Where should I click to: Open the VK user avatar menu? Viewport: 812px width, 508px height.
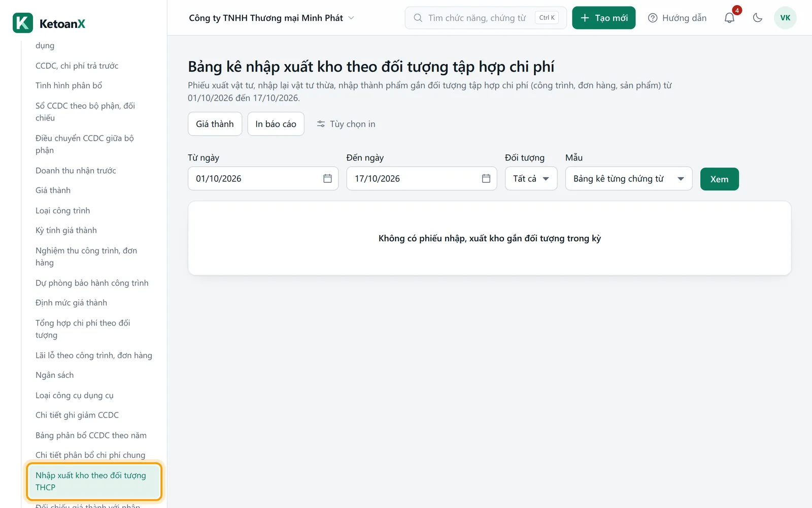785,18
